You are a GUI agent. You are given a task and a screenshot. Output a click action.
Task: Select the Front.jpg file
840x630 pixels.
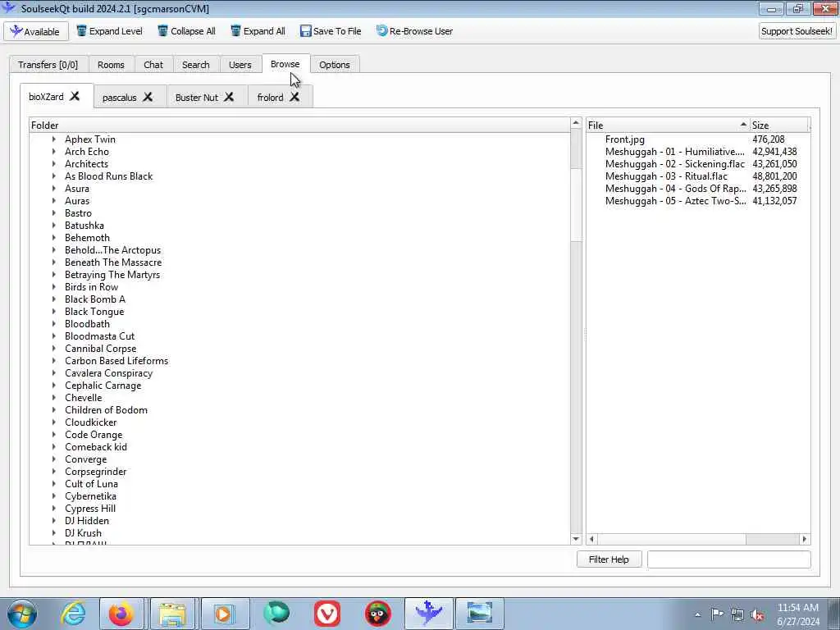click(x=624, y=139)
